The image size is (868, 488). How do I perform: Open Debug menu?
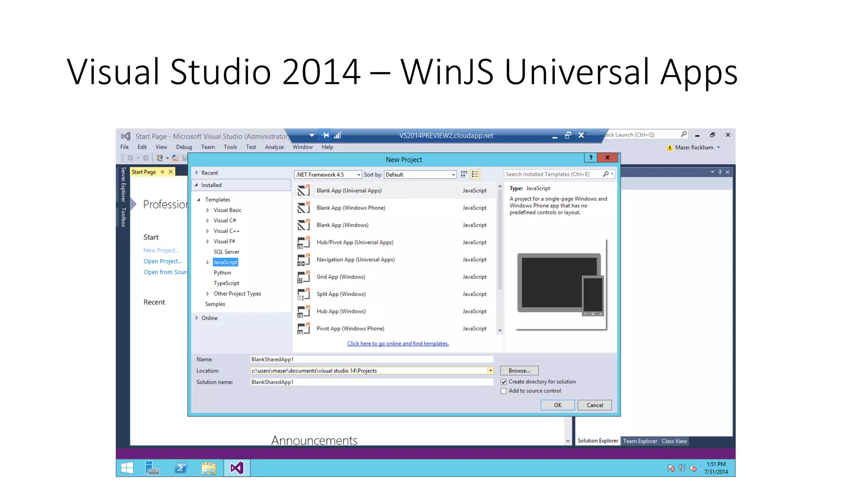tap(184, 147)
